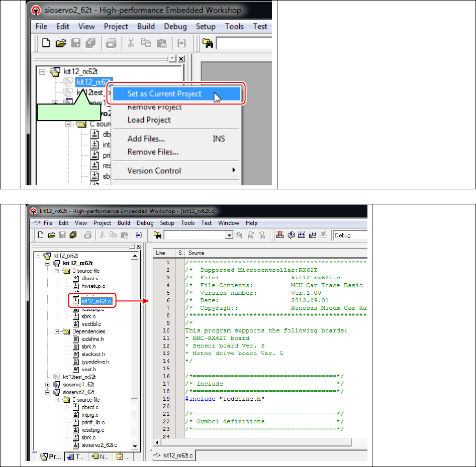Screen dimensions: 476x467
Task: Click Find in Files icon in sioservo2_62t window
Action: point(208,43)
